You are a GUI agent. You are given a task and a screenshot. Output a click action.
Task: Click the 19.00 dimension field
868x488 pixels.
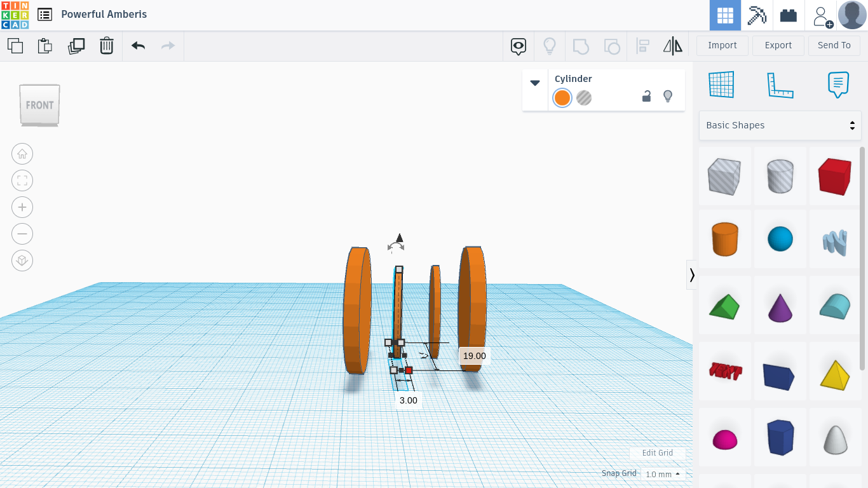(474, 356)
